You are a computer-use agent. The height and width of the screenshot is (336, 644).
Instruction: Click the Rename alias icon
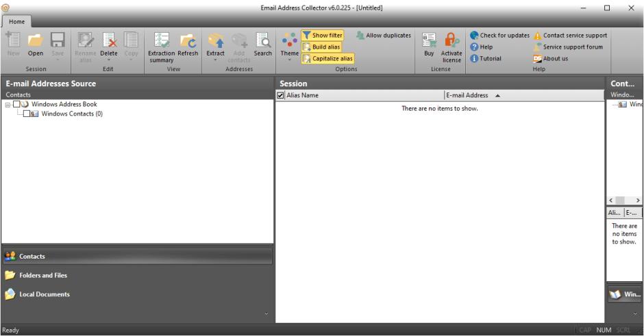(x=86, y=40)
